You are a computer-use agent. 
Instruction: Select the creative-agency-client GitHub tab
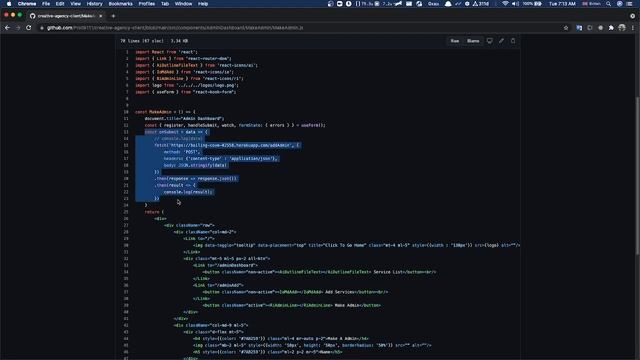click(65, 16)
